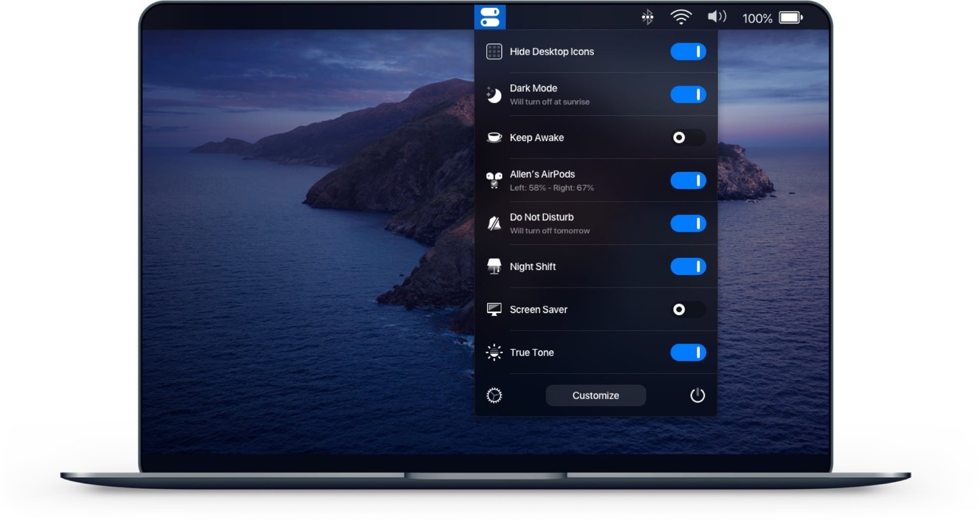
Task: Click the True Tone brightness icon
Action: pyautogui.click(x=494, y=352)
